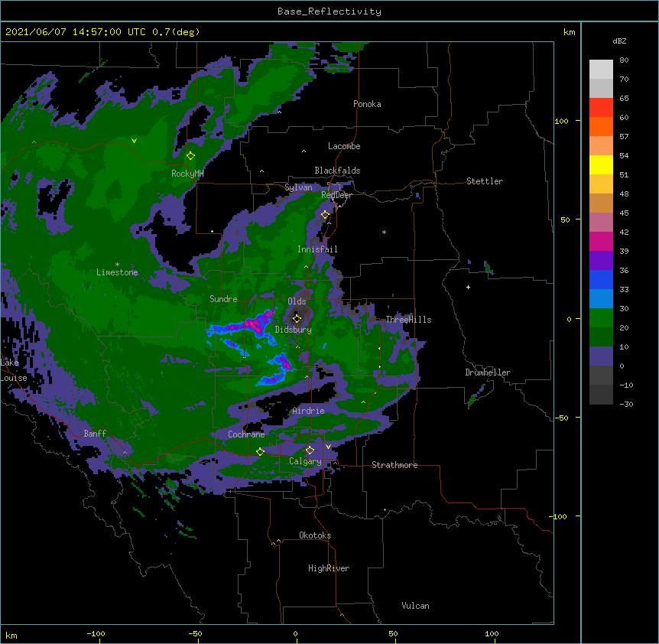This screenshot has height=644, width=659.
Task: Click the Vulcan label
Action: [415, 606]
